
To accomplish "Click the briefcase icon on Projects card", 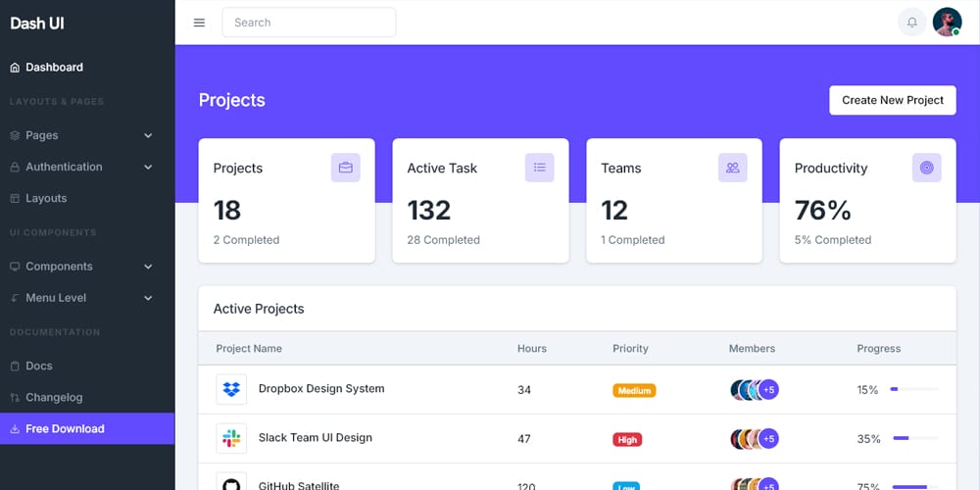I will (346, 168).
